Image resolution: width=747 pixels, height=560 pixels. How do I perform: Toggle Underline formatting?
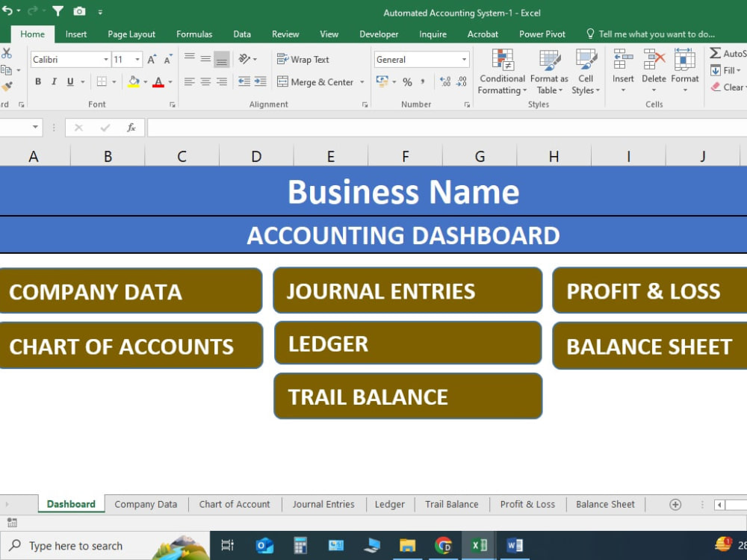70,82
